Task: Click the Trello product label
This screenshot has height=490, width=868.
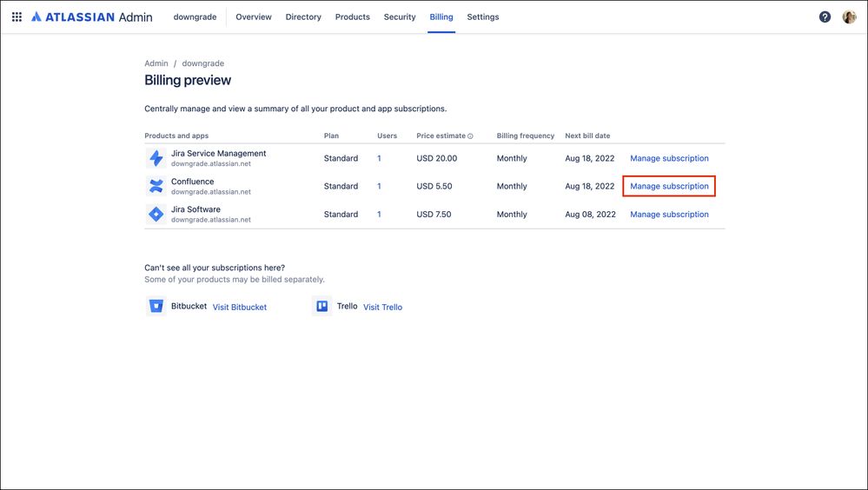Action: point(347,306)
